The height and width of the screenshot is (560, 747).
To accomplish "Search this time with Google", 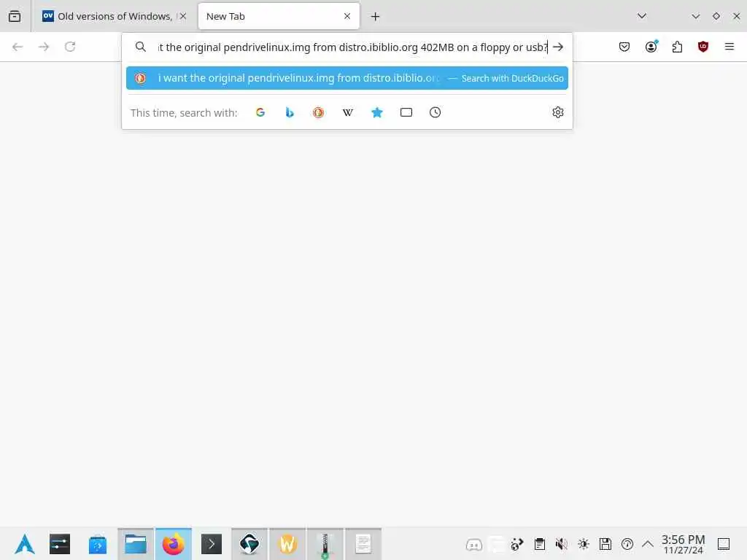I will [x=260, y=112].
